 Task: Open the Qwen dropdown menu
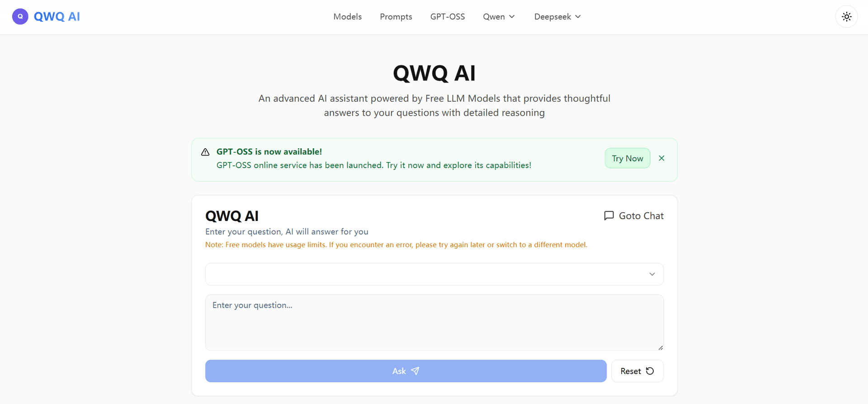pos(499,17)
